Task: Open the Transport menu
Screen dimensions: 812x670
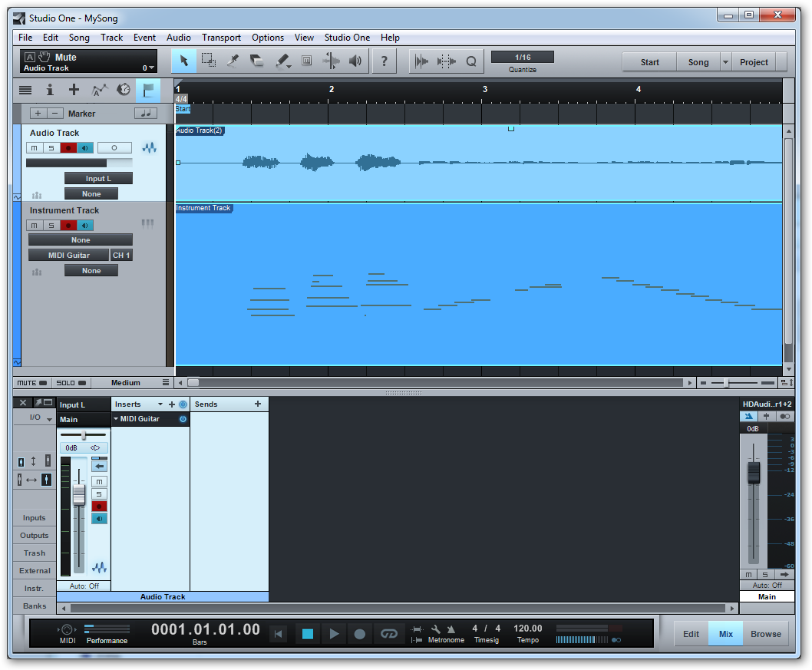Action: click(222, 38)
